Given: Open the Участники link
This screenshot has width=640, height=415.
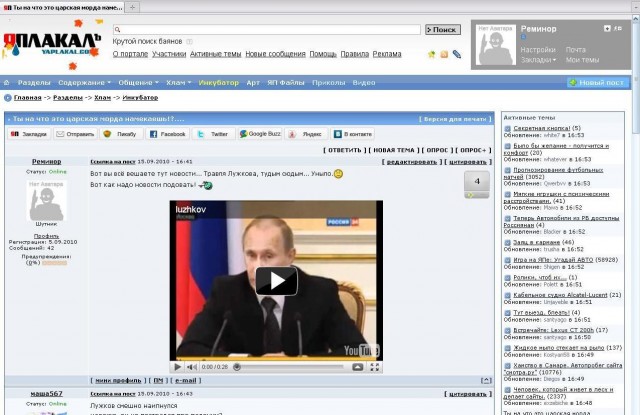Looking at the screenshot, I should (x=169, y=54).
